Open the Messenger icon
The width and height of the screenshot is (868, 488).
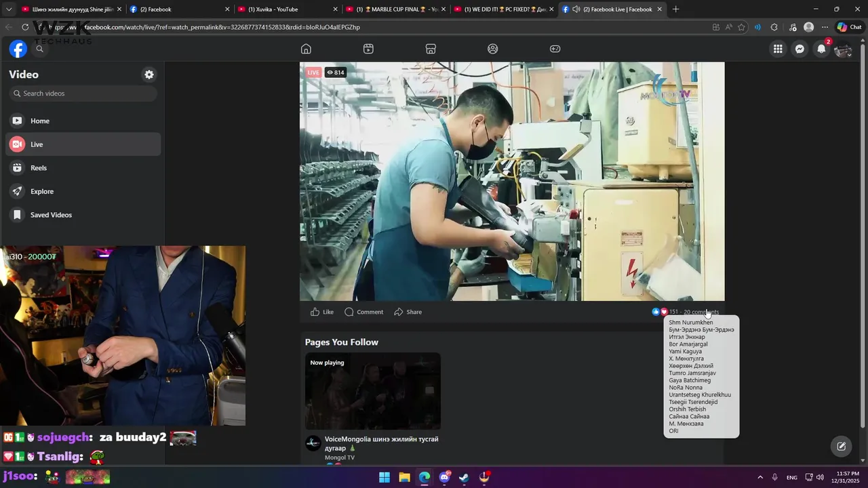click(x=800, y=49)
